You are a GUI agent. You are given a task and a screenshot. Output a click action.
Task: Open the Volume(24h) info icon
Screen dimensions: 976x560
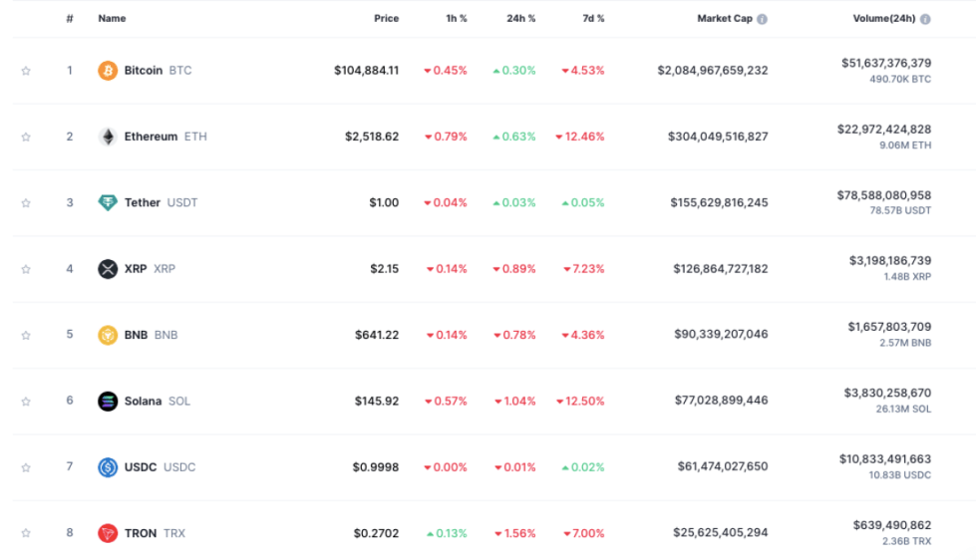(x=925, y=19)
